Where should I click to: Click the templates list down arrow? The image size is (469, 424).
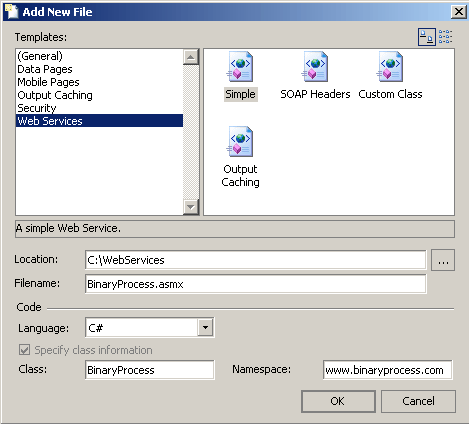191,207
